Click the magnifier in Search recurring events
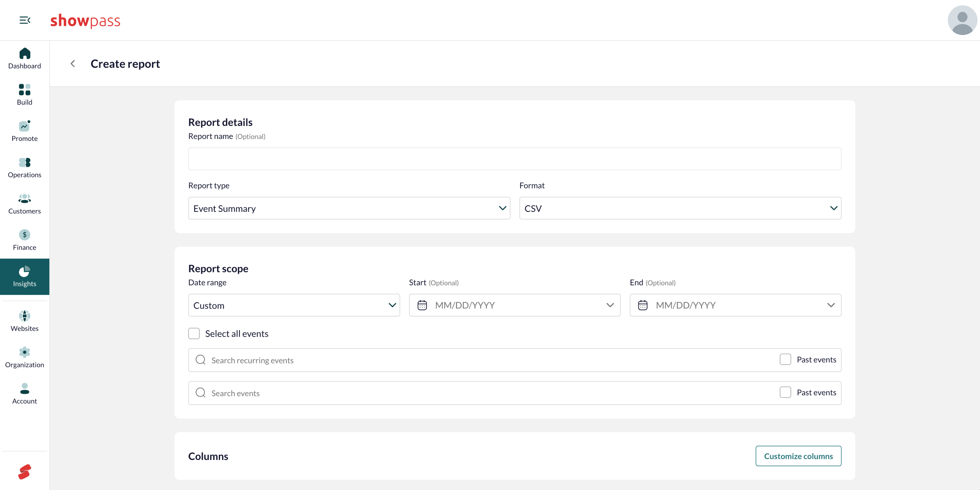980x490 pixels. click(201, 360)
